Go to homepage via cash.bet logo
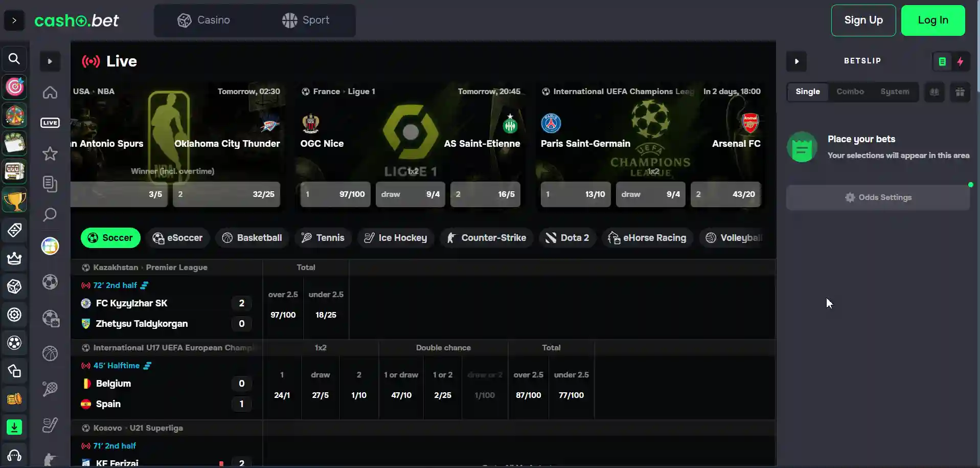 point(77,20)
